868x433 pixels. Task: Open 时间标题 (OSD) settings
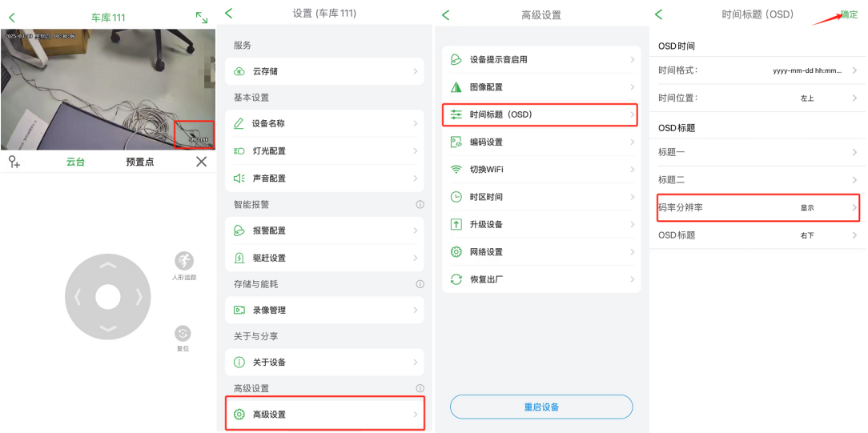click(x=540, y=114)
